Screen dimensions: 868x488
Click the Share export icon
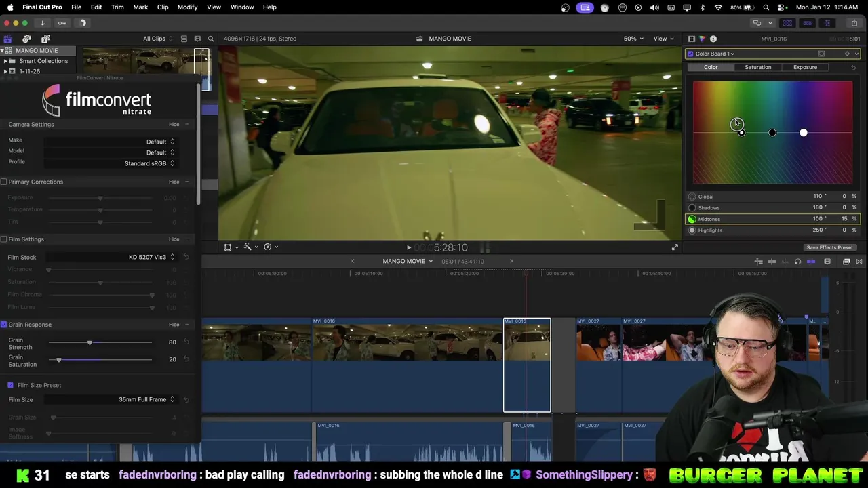[x=854, y=23]
